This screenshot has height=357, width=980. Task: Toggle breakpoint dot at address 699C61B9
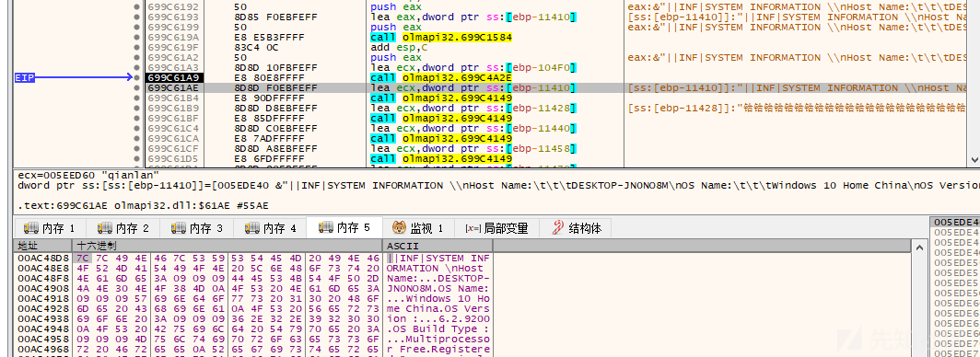[x=137, y=108]
